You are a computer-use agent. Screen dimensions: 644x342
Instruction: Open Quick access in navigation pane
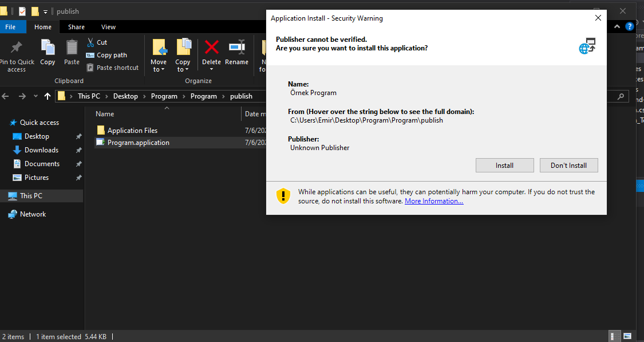(39, 123)
